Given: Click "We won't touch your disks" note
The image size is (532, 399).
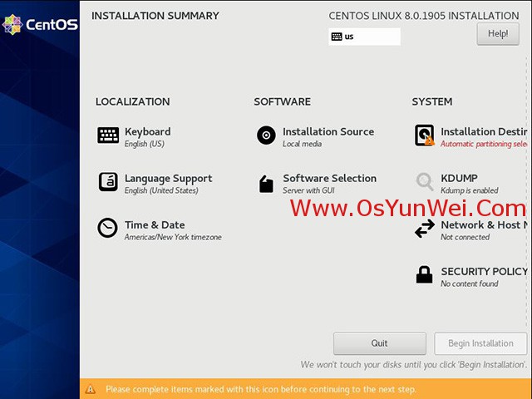Looking at the screenshot, I should (x=414, y=365).
